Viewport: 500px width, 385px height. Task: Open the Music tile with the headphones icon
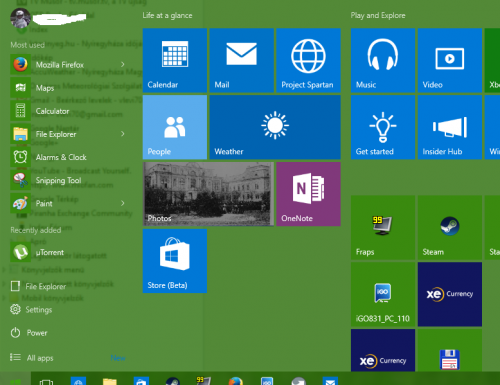383,60
